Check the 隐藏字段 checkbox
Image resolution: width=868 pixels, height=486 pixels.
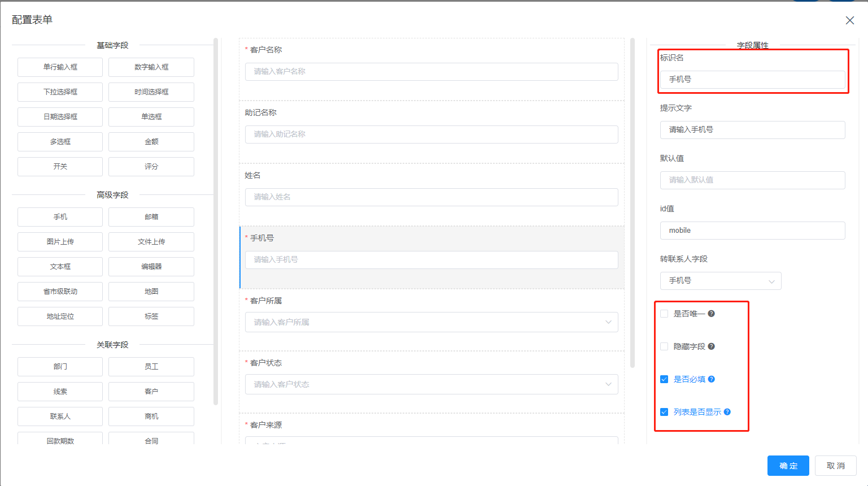tap(664, 346)
